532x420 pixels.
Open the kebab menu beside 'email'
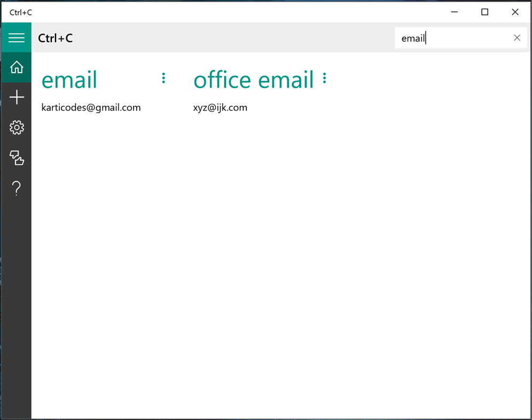163,77
